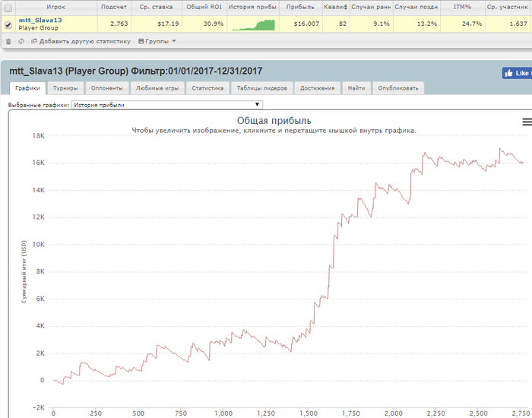This screenshot has height=418, width=532.
Task: Sort by the Квалиф column header
Action: point(336,7)
